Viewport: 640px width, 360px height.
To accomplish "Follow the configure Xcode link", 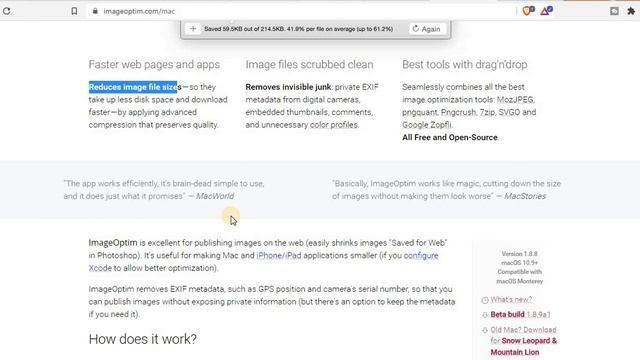I will 421,256.
